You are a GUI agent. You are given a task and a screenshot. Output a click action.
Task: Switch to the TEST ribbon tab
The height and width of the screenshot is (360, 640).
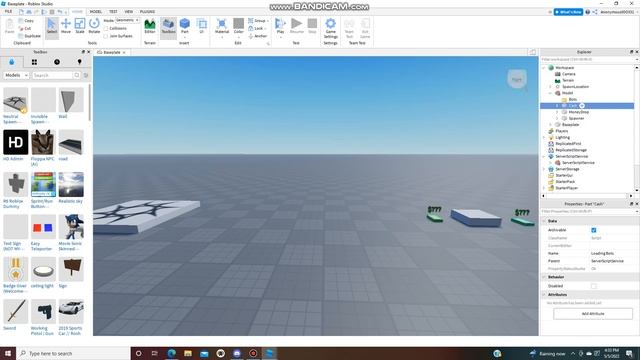pyautogui.click(x=113, y=12)
